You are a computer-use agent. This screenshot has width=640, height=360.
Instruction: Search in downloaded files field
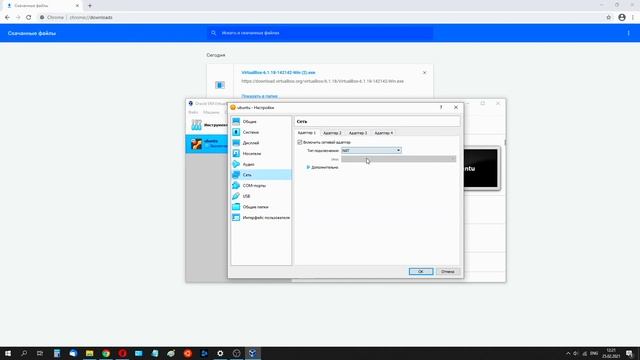(320, 33)
